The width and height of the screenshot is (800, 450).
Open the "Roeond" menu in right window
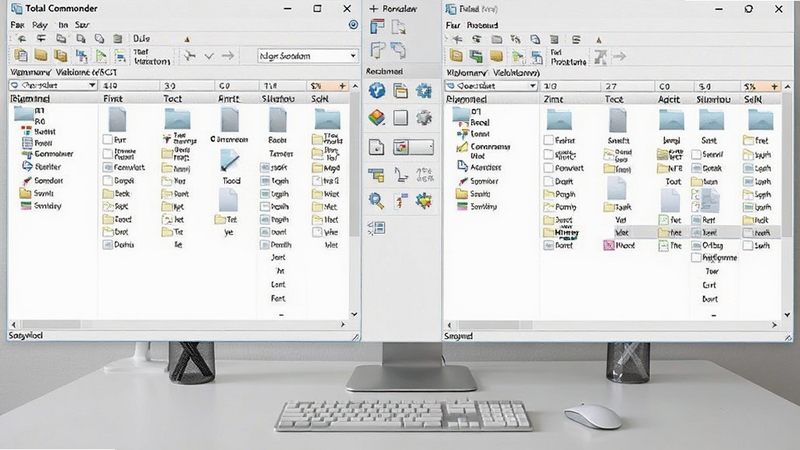pyautogui.click(x=482, y=25)
